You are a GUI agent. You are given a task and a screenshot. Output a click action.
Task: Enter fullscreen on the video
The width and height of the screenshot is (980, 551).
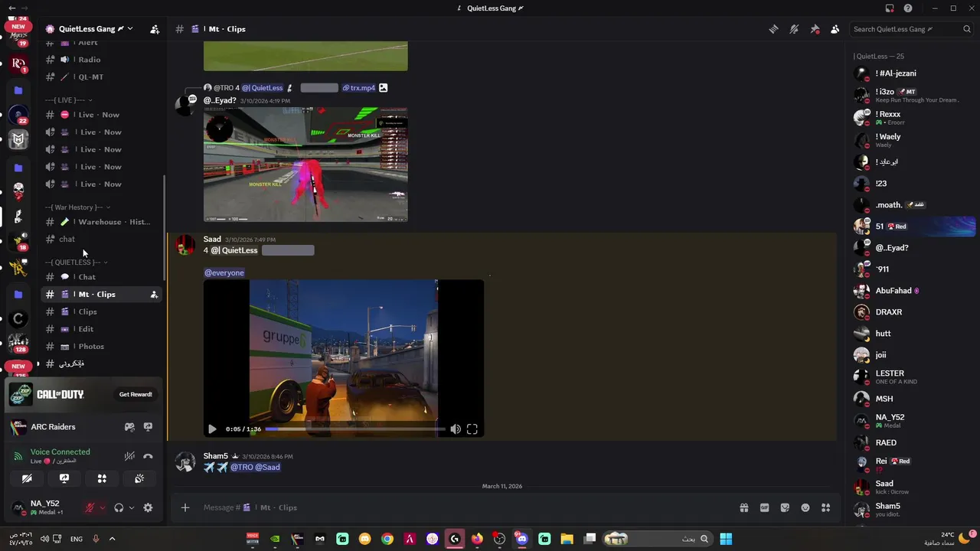472,429
